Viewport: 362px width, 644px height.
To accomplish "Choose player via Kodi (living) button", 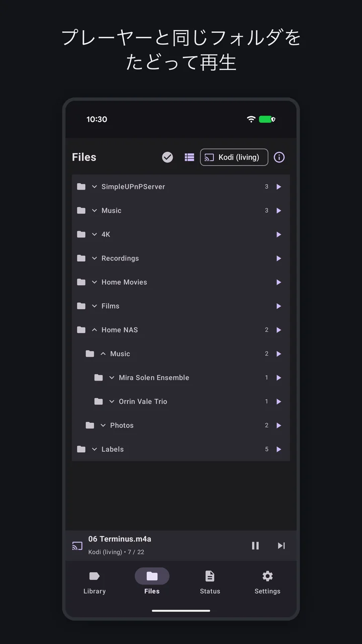I will (234, 157).
